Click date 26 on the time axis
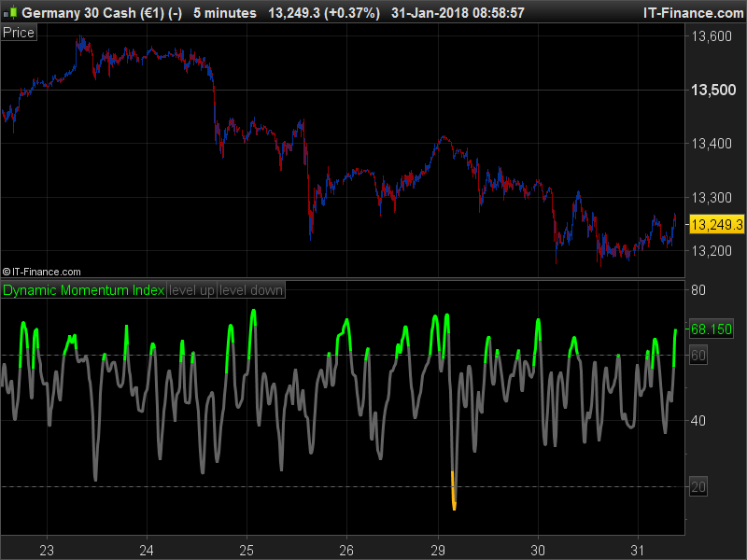 pyautogui.click(x=346, y=551)
